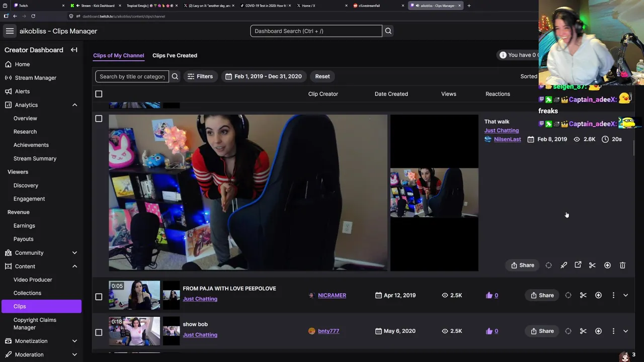
Task: Click the clip search magnifier icon
Action: coord(175,76)
